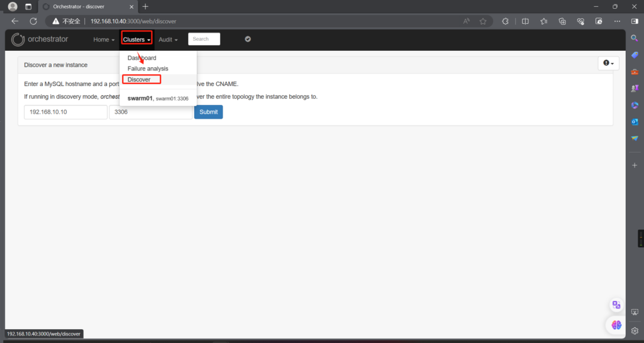Open the Extensions puzzle icon
This screenshot has height=343, width=644.
coord(506,21)
